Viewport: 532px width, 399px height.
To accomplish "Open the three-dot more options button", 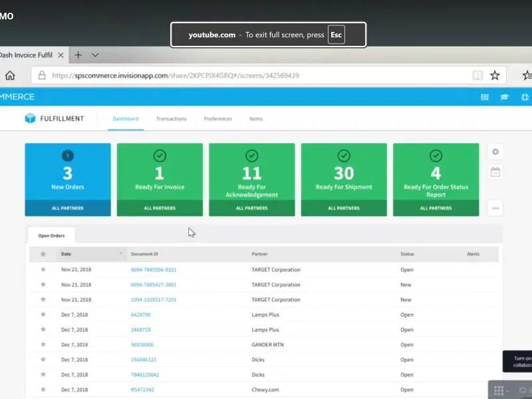I will 495,208.
